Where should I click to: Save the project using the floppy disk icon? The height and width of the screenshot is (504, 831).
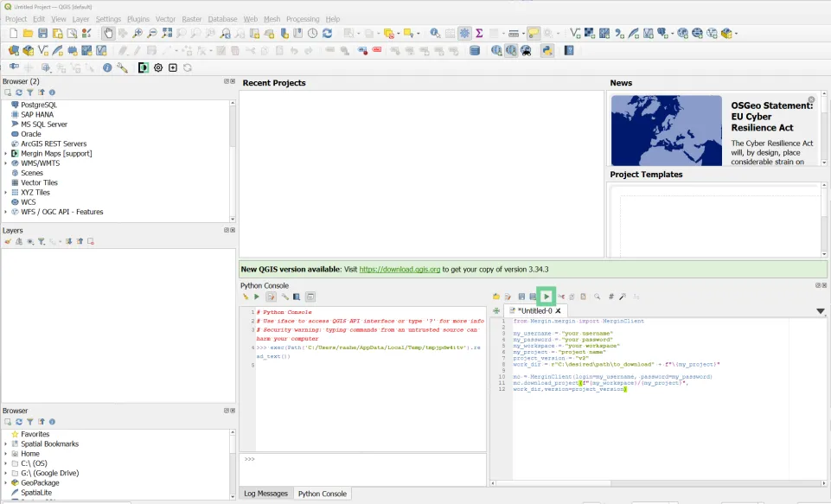coord(43,34)
